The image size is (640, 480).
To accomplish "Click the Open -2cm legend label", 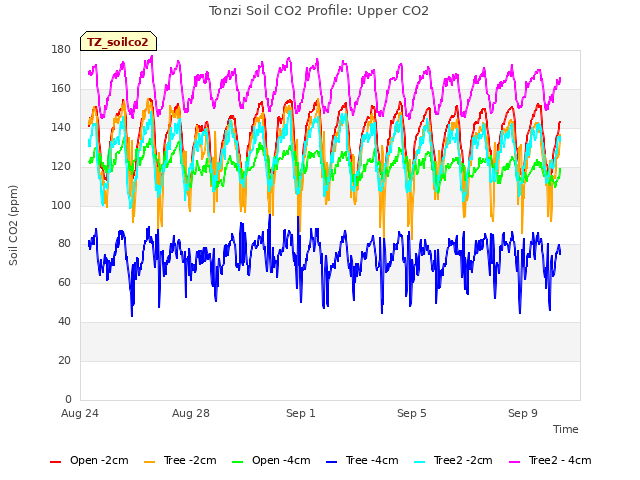I will [99, 460].
